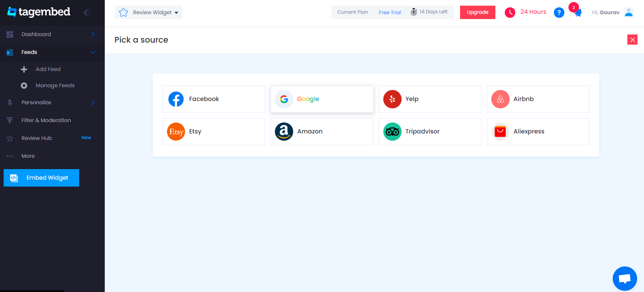
Task: Click the stopwatch icon beside 14 Days Left
Action: 414,12
